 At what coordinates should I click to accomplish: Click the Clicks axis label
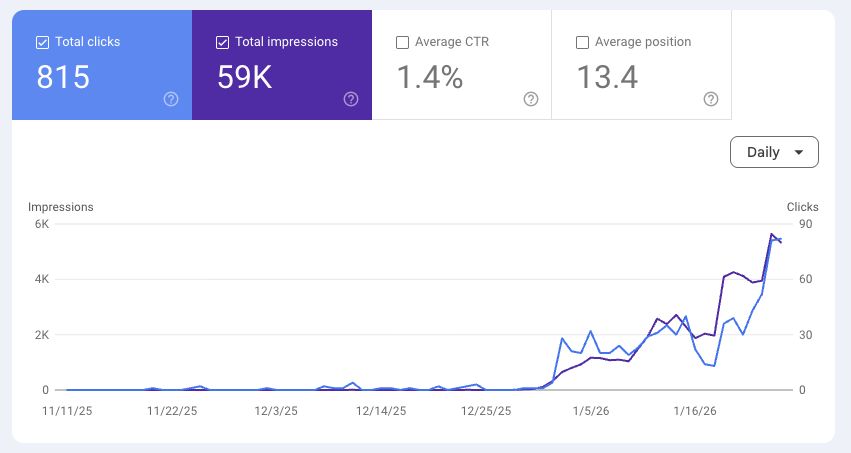point(802,207)
